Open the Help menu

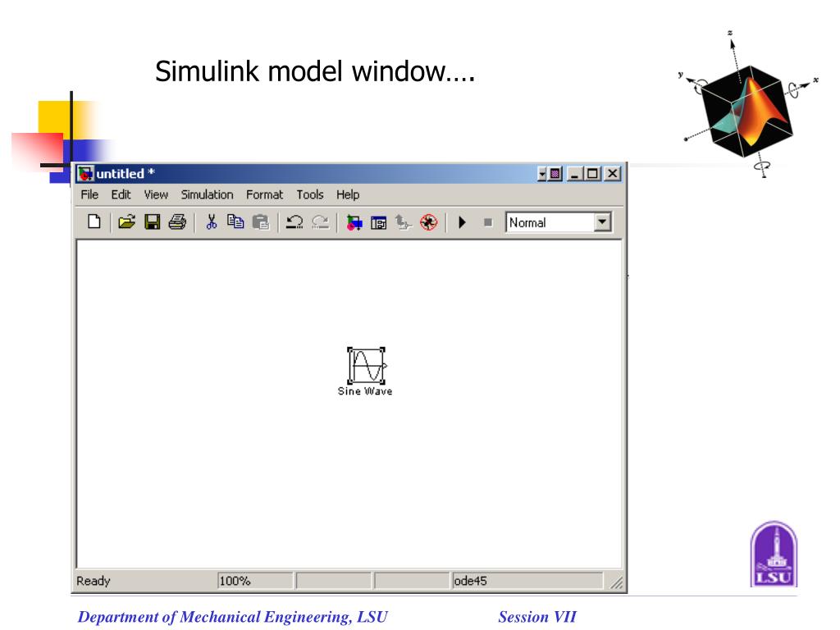pyautogui.click(x=348, y=194)
